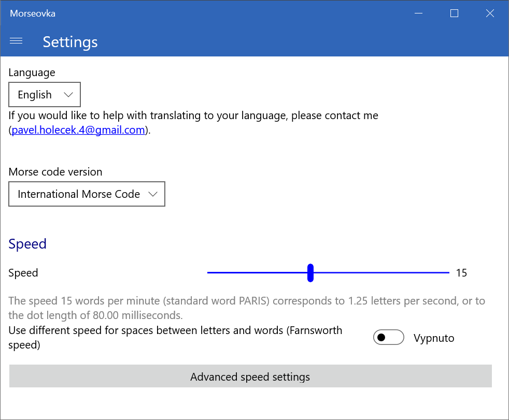Minimize the Morseovka window
This screenshot has height=420, width=509.
coord(418,13)
